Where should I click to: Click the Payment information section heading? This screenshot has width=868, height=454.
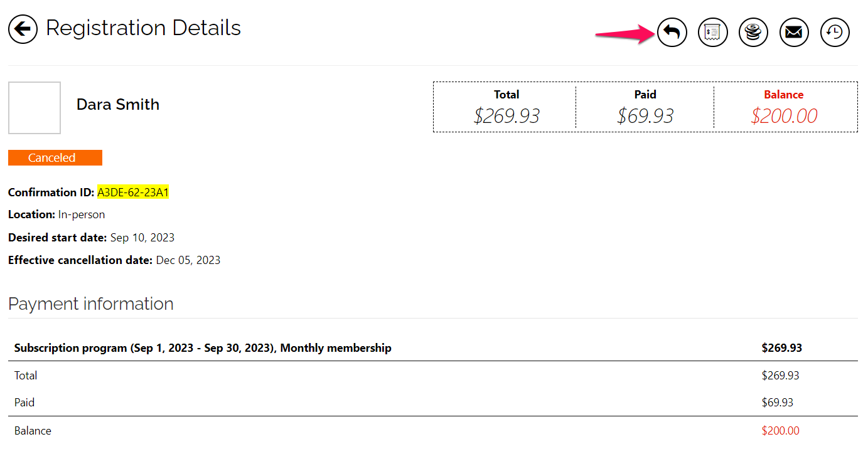point(91,304)
